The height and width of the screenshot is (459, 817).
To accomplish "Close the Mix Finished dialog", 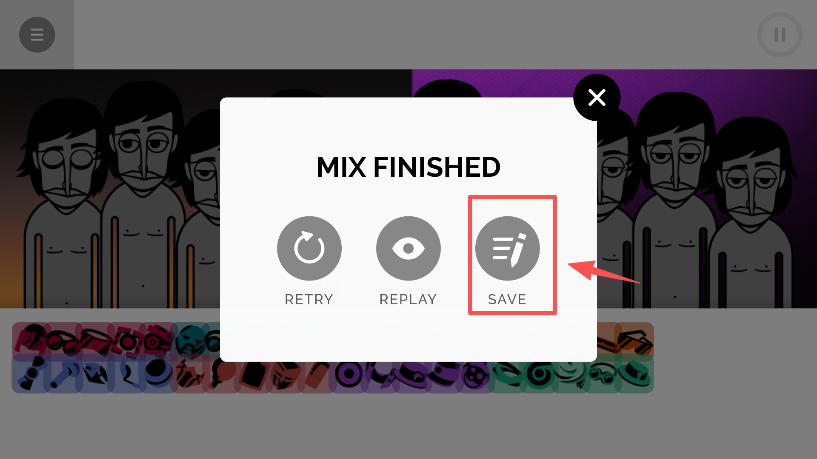I will (597, 97).
